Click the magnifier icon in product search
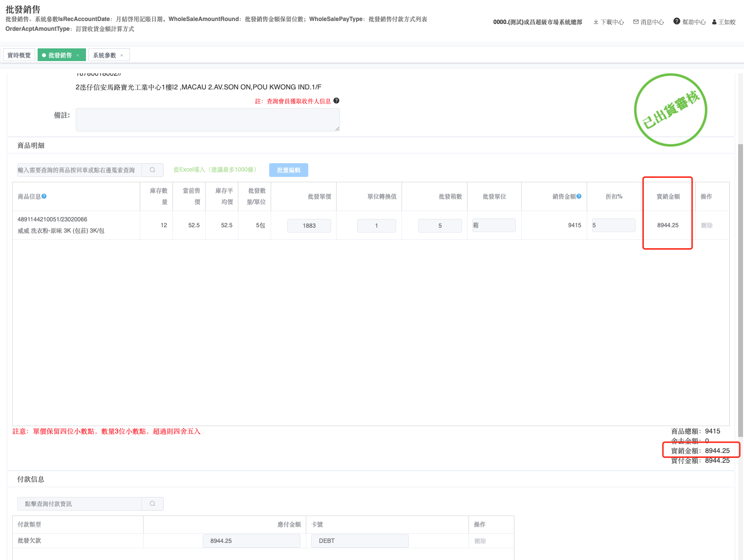Viewport: 744px width, 560px height. pyautogui.click(x=152, y=170)
